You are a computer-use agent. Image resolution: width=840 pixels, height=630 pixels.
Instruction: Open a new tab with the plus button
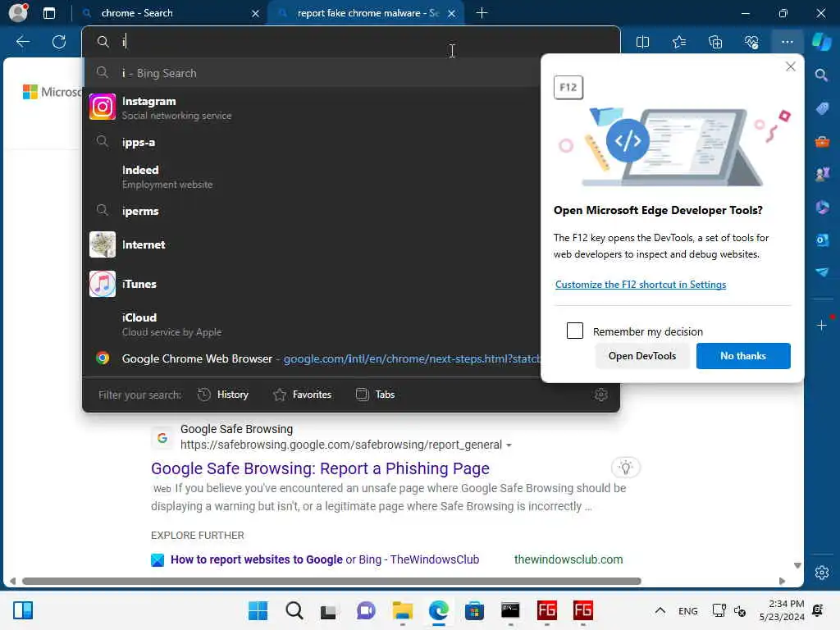point(482,13)
